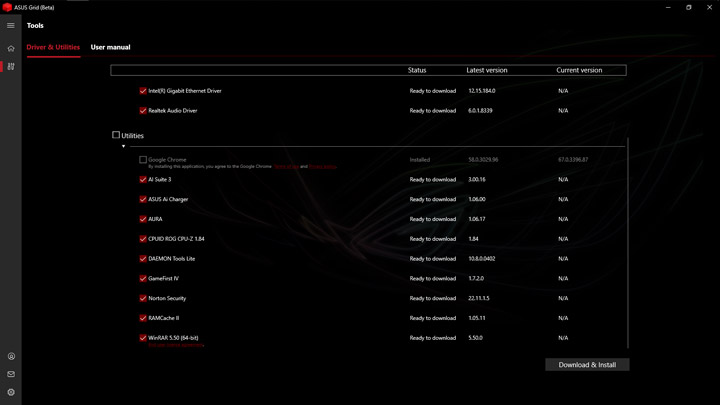
Task: Collapse the Utilities section arrow
Action: tap(124, 146)
